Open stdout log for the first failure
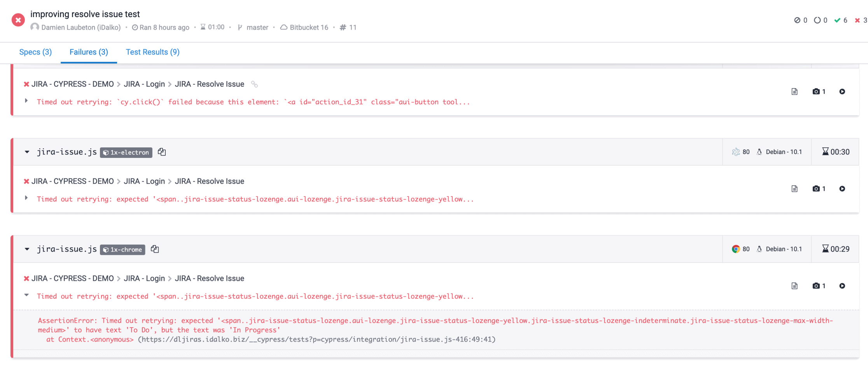868x387 pixels. [794, 91]
